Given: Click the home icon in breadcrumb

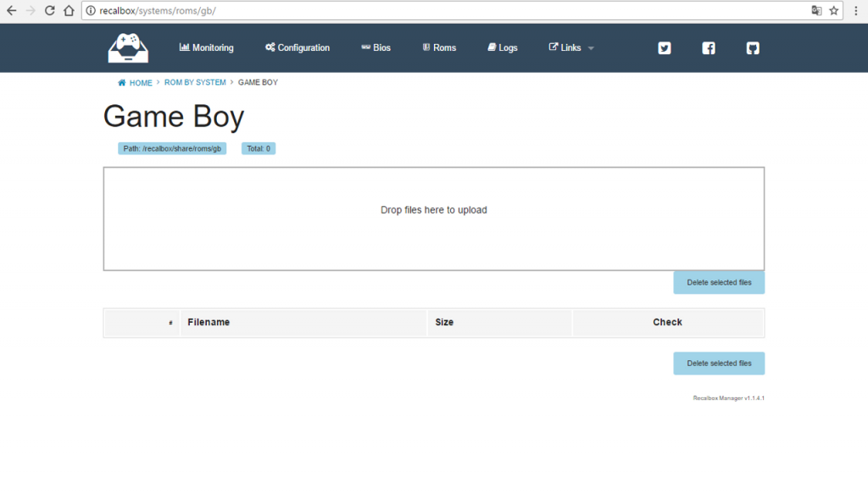Looking at the screenshot, I should 122,83.
